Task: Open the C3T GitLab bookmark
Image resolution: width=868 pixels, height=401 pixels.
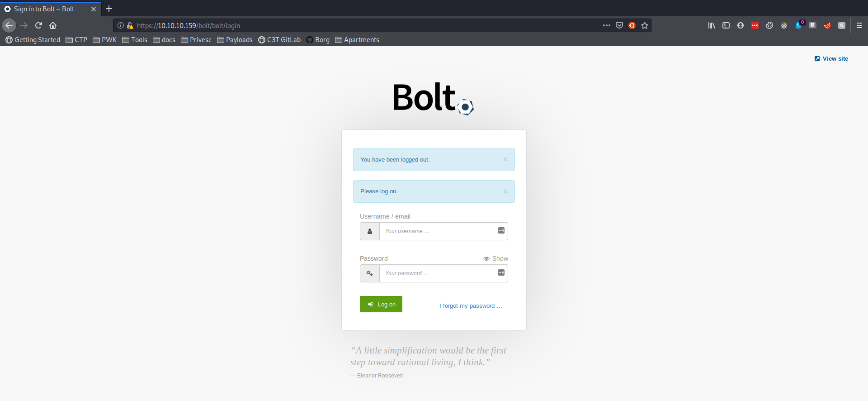Action: click(x=279, y=40)
